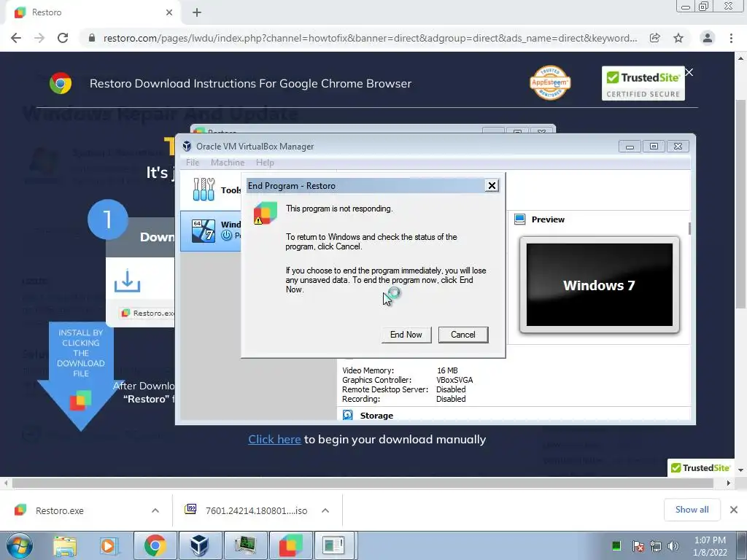Viewport: 747px width, 560px height.
Task: Click the 'Click here' manual download link
Action: tap(274, 439)
